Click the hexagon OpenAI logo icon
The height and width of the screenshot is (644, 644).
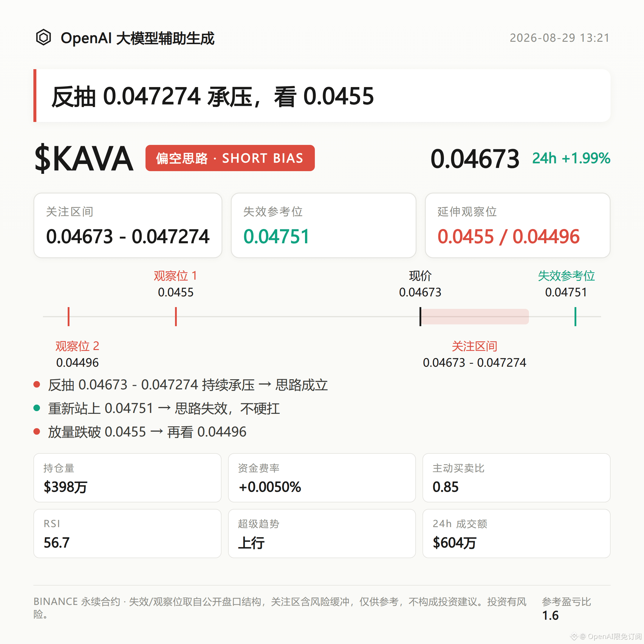[43, 37]
